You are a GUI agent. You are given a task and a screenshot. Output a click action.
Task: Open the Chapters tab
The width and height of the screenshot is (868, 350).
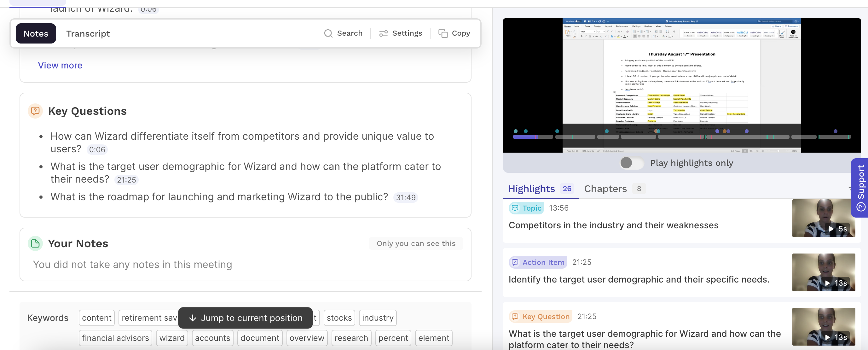[x=605, y=189]
